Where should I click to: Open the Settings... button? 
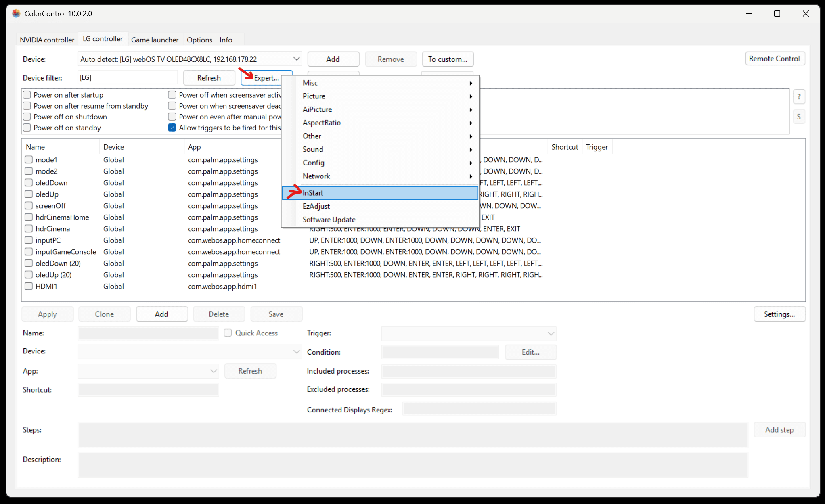(x=779, y=314)
